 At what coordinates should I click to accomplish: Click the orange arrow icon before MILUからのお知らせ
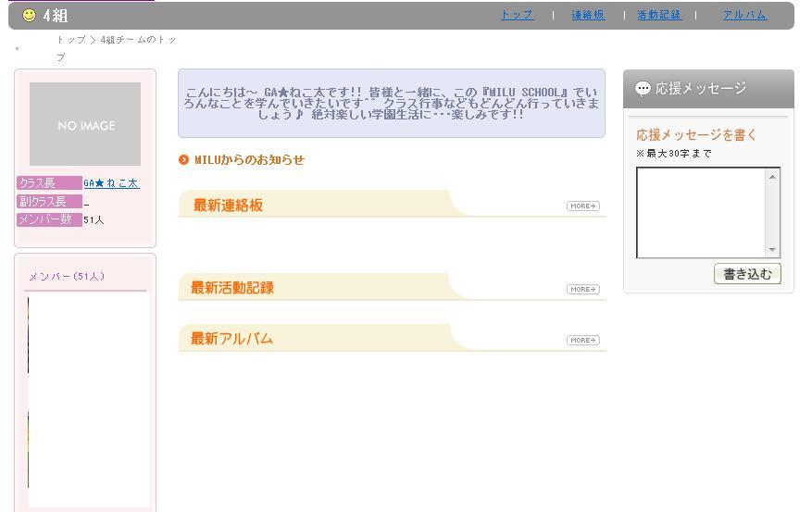pyautogui.click(x=183, y=160)
